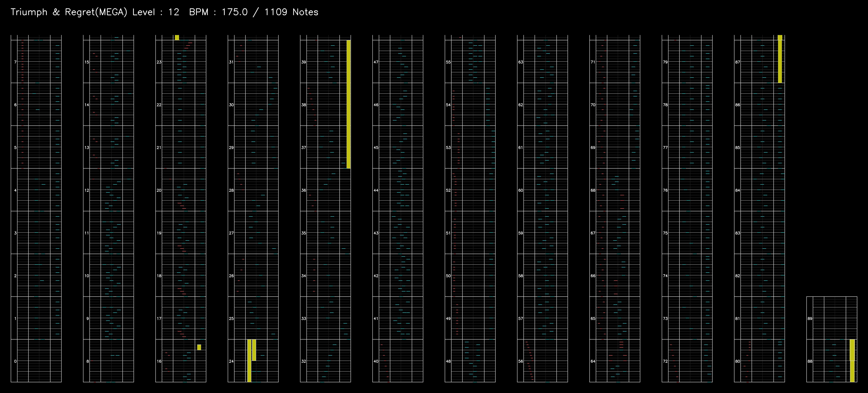868x393 pixels.
Task: Click the "BPM : 175.0" text
Action: pyautogui.click(x=218, y=12)
